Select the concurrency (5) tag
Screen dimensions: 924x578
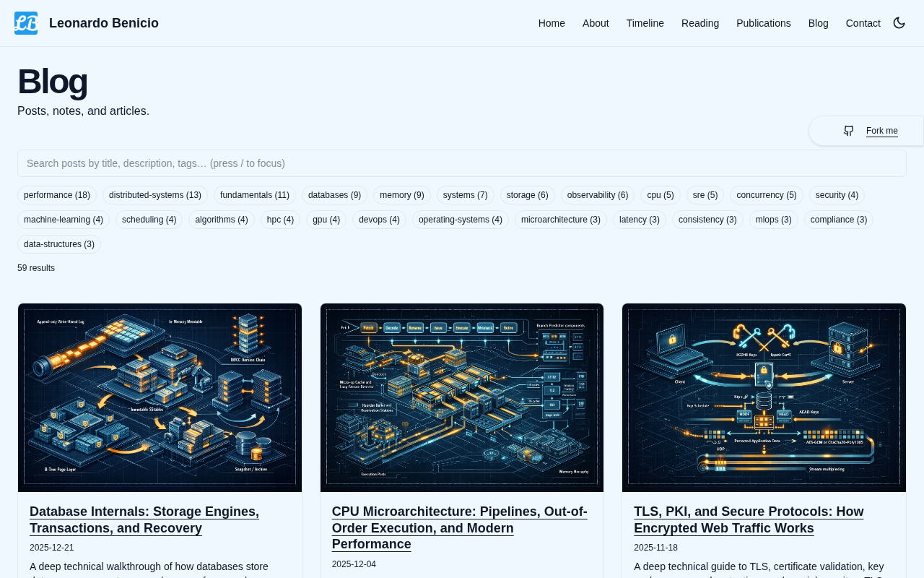[767, 195]
